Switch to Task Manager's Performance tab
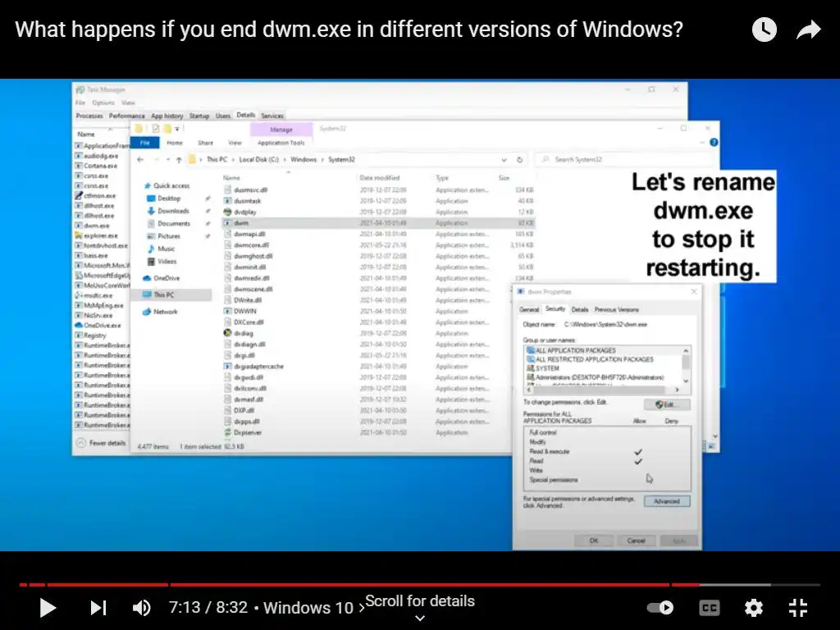Viewport: 840px width, 630px height. (126, 116)
